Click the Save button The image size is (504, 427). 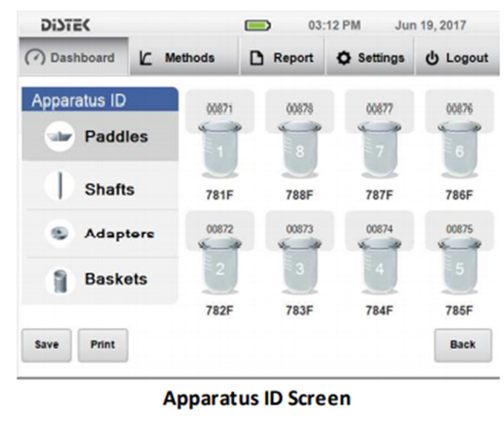(46, 345)
